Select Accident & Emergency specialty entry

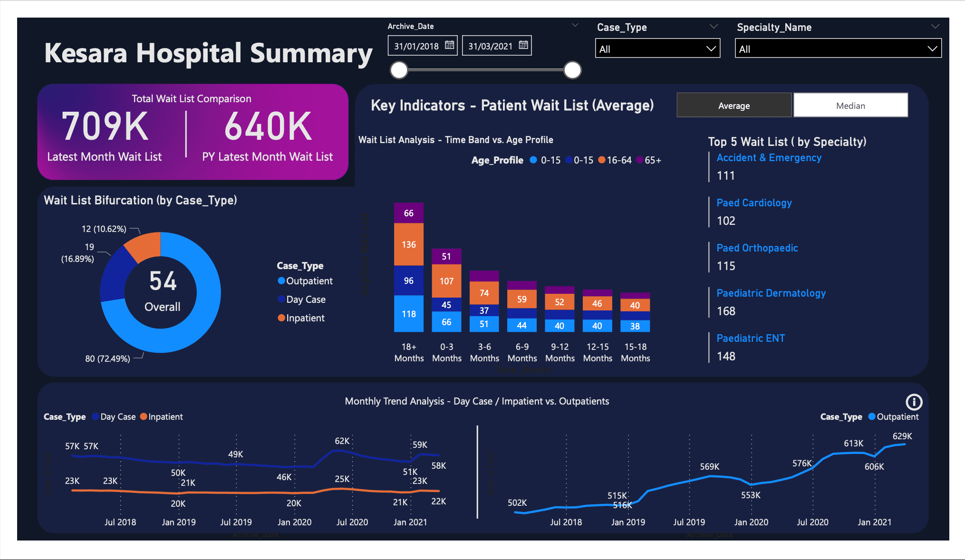(x=769, y=158)
